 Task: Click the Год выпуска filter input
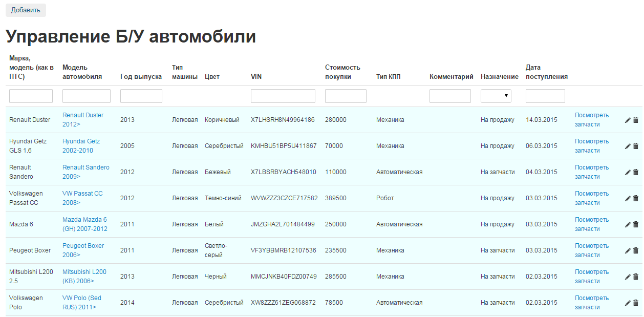pyautogui.click(x=141, y=96)
